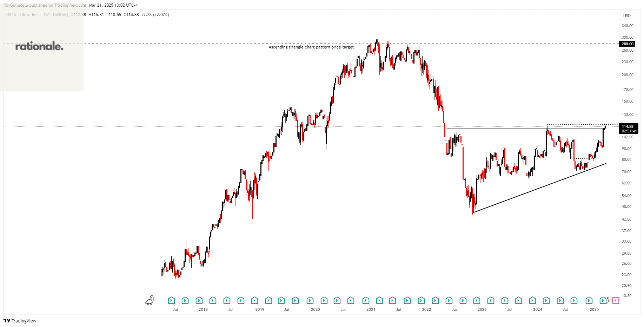Open the earnings marker nearest the 2020 label
The image size is (644, 327).
[310, 300]
